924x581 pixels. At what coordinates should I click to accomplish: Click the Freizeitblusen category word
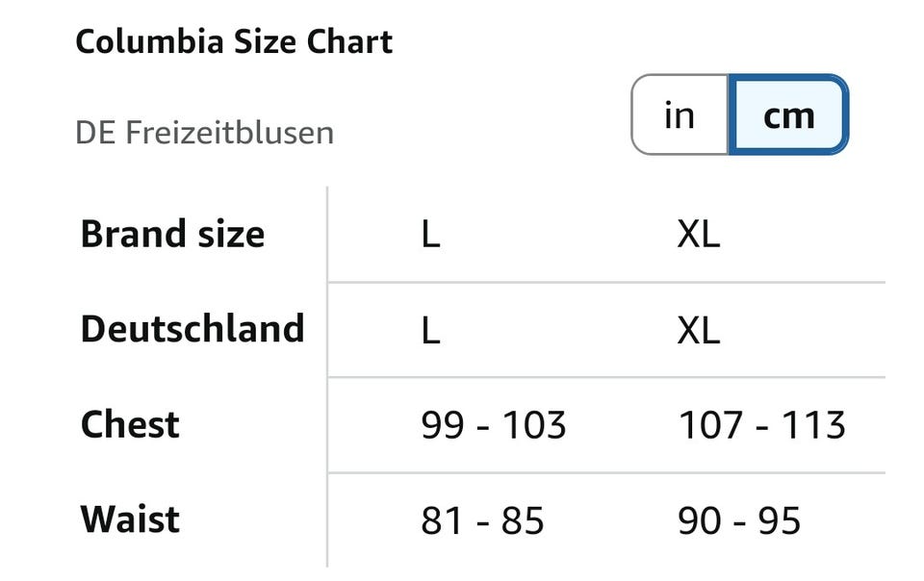(229, 132)
